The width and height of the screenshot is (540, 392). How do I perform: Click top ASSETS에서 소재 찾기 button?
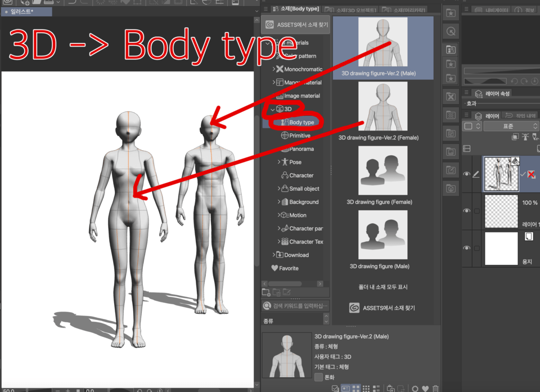[x=296, y=25]
